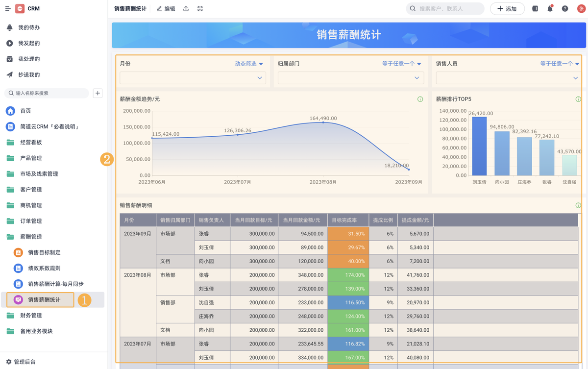Click the panel icon left of bell

(x=535, y=9)
